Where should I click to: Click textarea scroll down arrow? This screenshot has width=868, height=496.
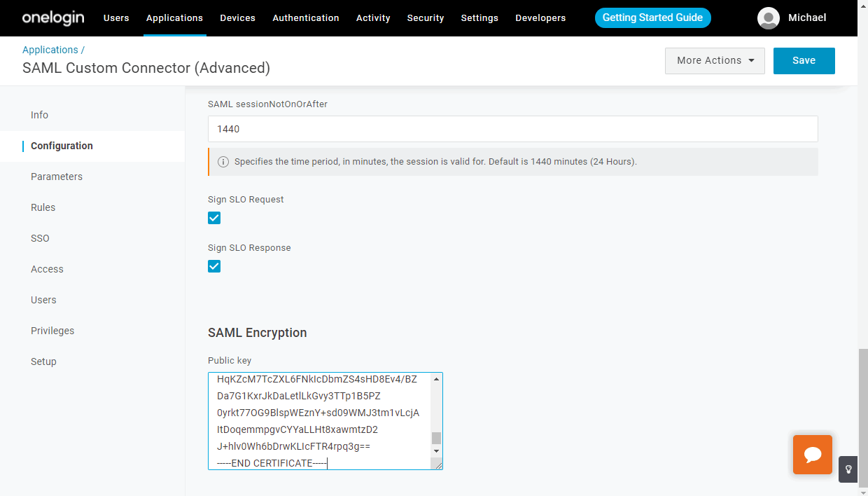pyautogui.click(x=436, y=451)
